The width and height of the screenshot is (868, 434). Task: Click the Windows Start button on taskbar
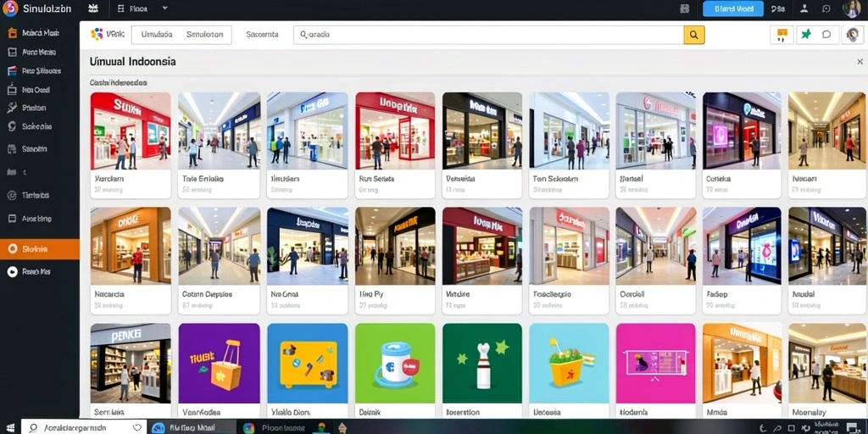(x=9, y=427)
